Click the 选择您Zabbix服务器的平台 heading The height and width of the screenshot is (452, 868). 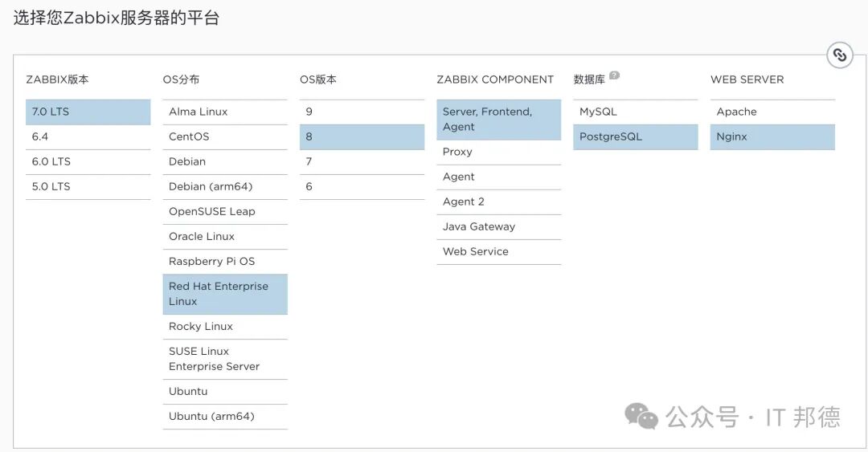pyautogui.click(x=117, y=18)
